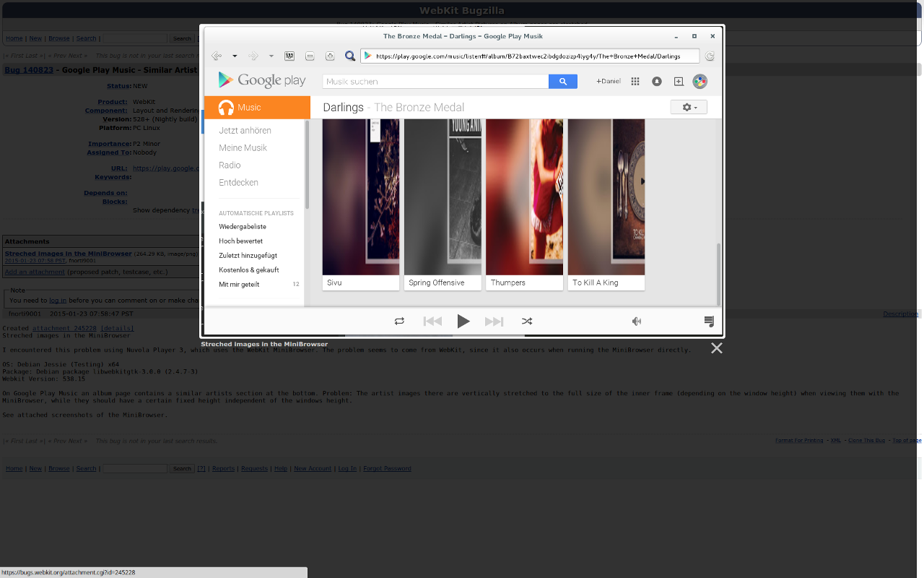924x578 pixels.
Task: Click 'Format For Printing' link
Action: [799, 441]
